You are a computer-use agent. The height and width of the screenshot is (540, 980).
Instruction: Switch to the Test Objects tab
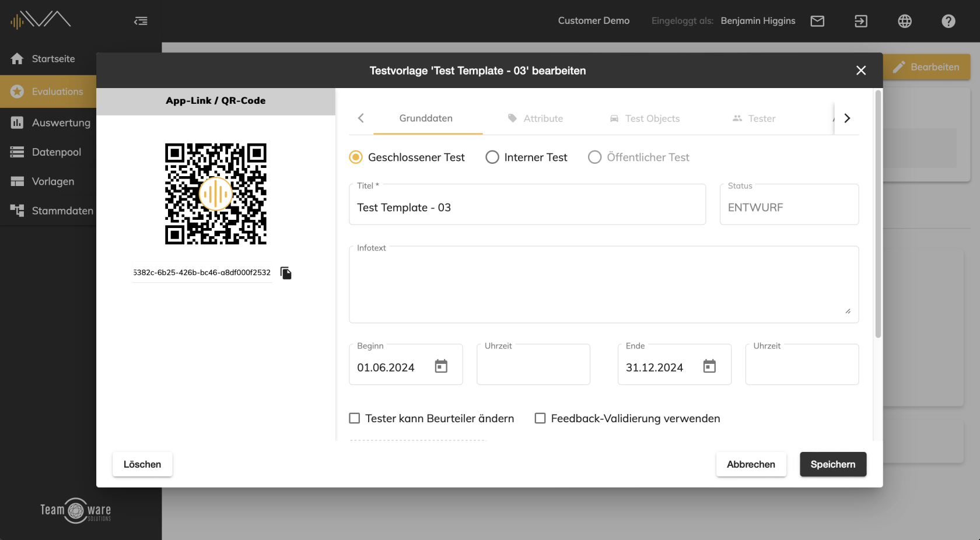point(645,118)
